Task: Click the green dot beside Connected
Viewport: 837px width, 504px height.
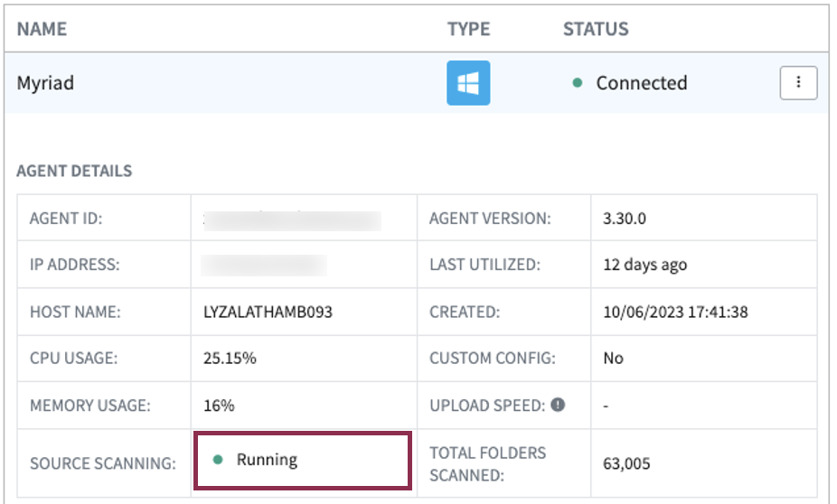Action: click(578, 84)
